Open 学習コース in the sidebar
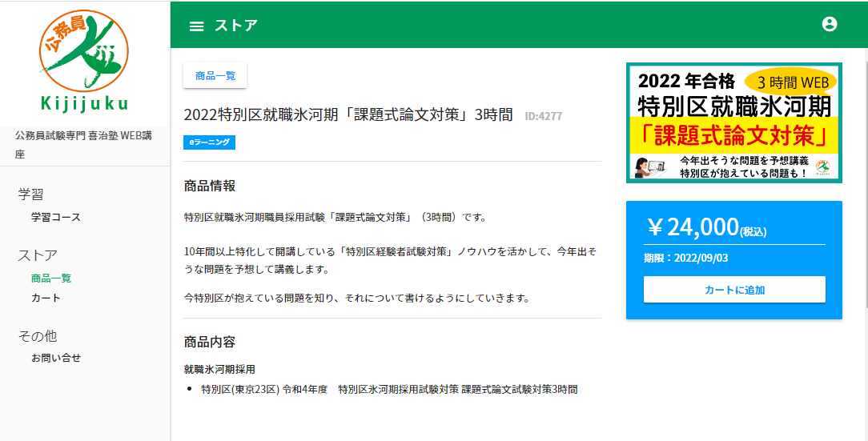Screen dimensions: 868x441 [x=56, y=217]
